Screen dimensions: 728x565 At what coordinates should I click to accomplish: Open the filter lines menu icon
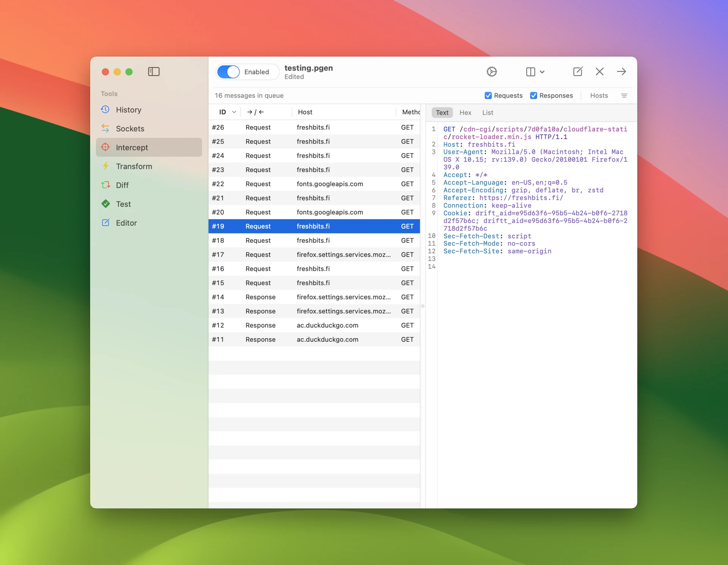[624, 96]
